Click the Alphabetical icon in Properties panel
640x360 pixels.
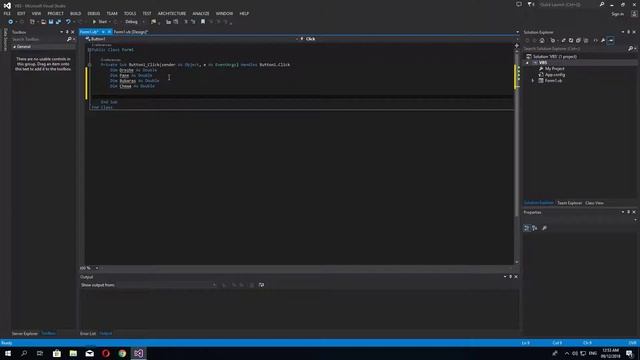[x=535, y=228]
